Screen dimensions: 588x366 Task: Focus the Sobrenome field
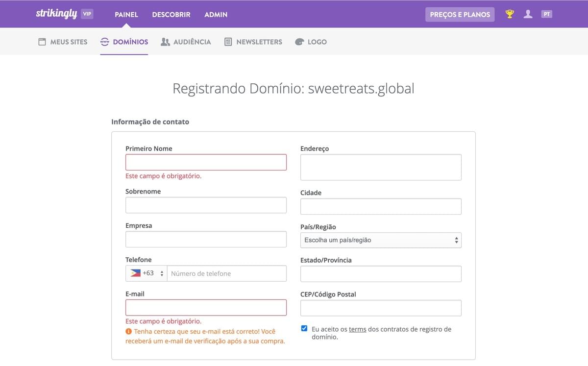206,205
